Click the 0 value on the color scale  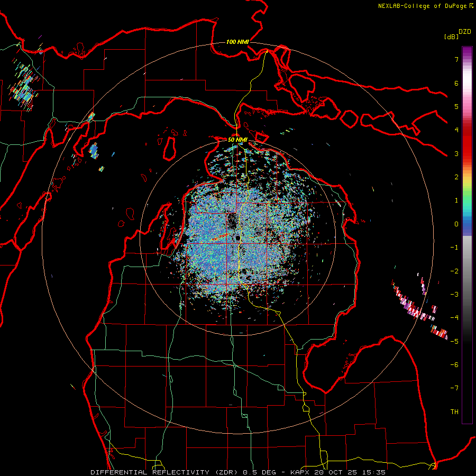[456, 224]
